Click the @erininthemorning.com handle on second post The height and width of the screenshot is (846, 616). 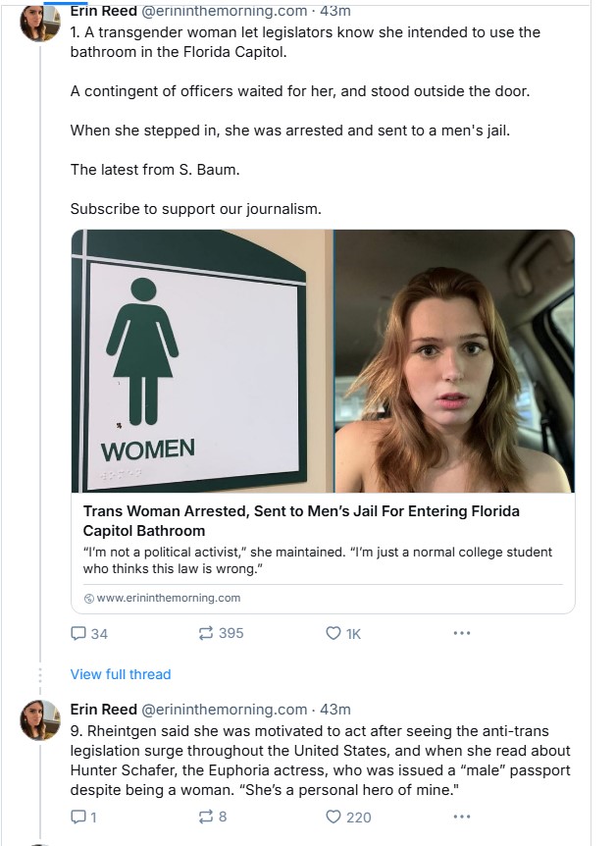225,709
